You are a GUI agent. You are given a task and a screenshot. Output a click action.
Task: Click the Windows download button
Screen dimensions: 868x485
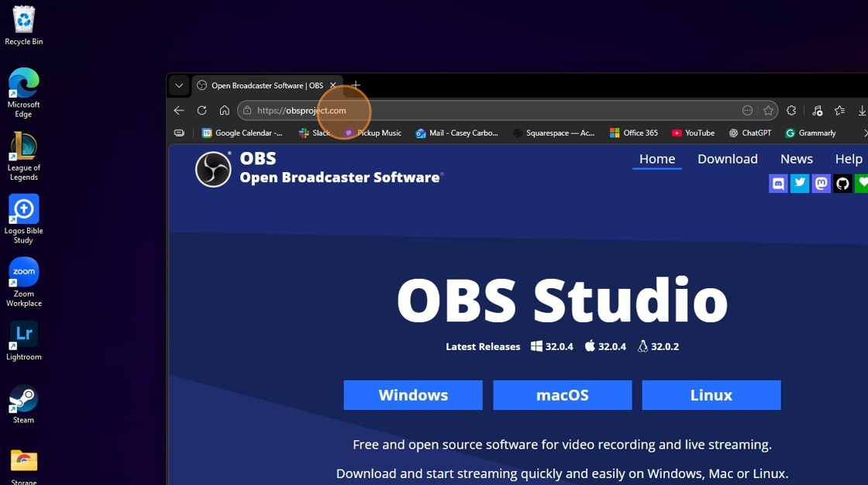pyautogui.click(x=413, y=395)
